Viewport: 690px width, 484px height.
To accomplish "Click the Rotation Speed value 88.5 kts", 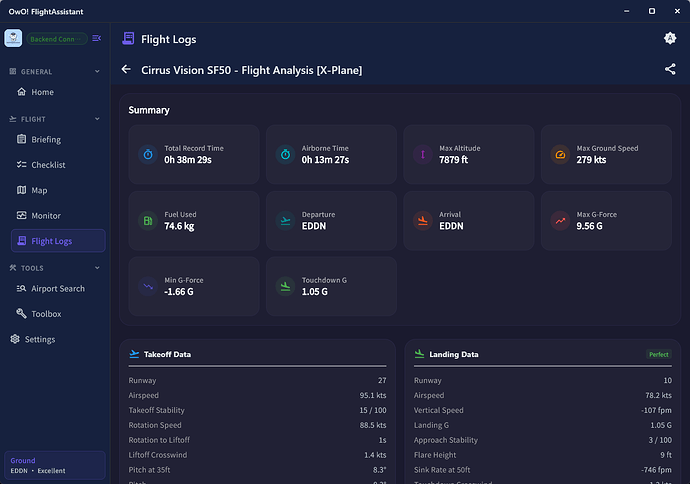I will point(373,425).
